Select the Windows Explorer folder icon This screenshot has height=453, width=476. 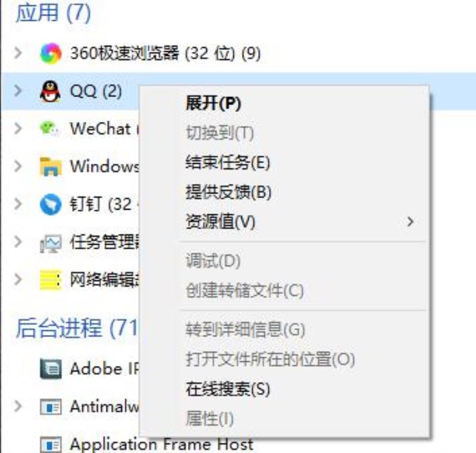pyautogui.click(x=51, y=167)
